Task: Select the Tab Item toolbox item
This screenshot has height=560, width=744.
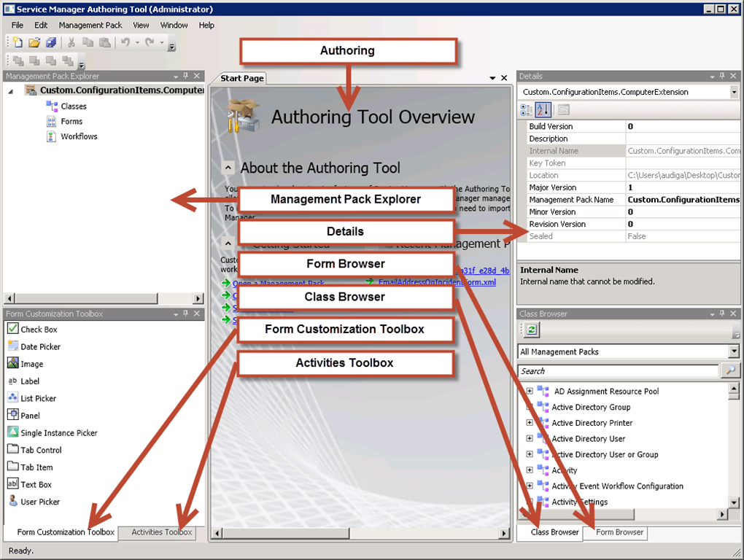Action: pyautogui.click(x=31, y=467)
